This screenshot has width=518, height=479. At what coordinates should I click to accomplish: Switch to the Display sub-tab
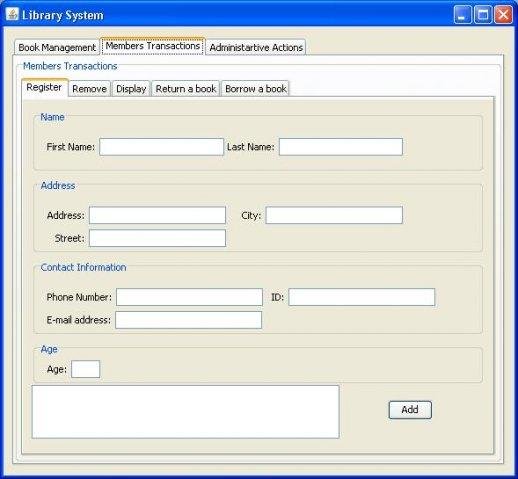(x=131, y=89)
